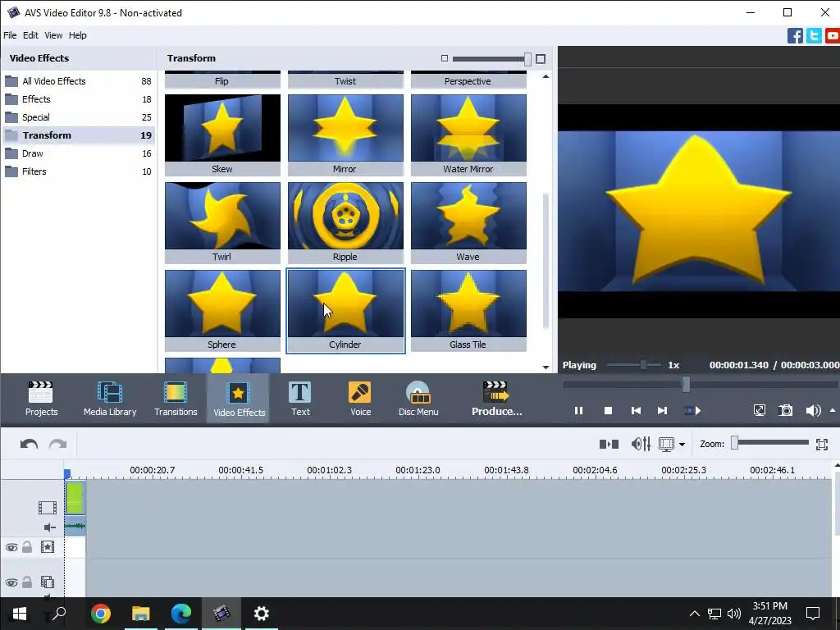Image resolution: width=840 pixels, height=630 pixels.
Task: Open Chrome from the taskbar
Action: [x=101, y=613]
